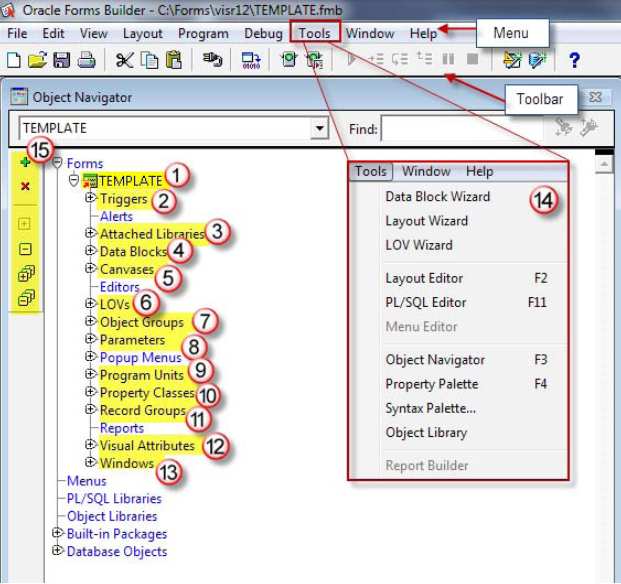Click the red X Delete icon
This screenshot has width=621, height=584.
click(x=25, y=186)
